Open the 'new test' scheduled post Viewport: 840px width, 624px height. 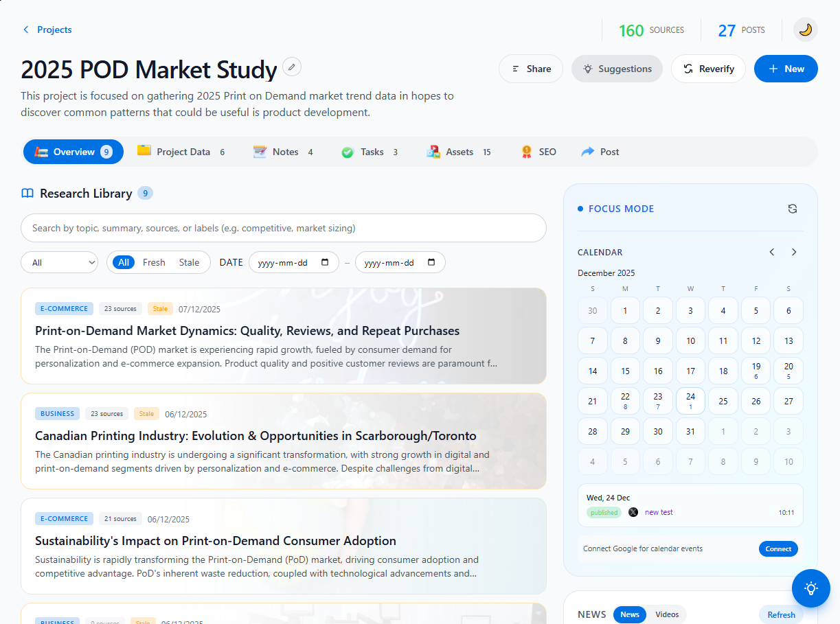[659, 512]
